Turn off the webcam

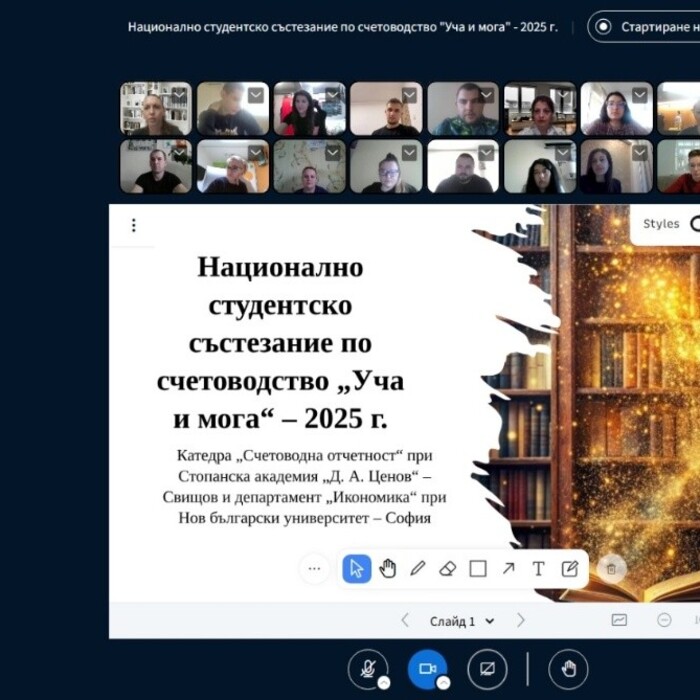click(428, 668)
